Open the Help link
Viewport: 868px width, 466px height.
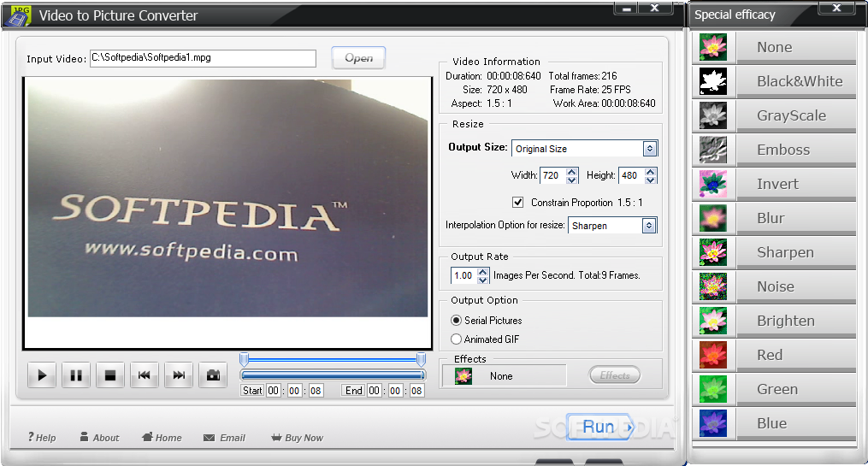[x=42, y=437]
